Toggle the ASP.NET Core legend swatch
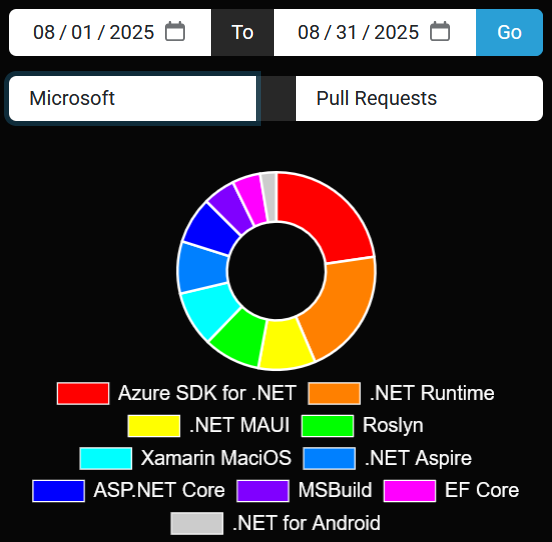552x542 pixels. pyautogui.click(x=58, y=491)
